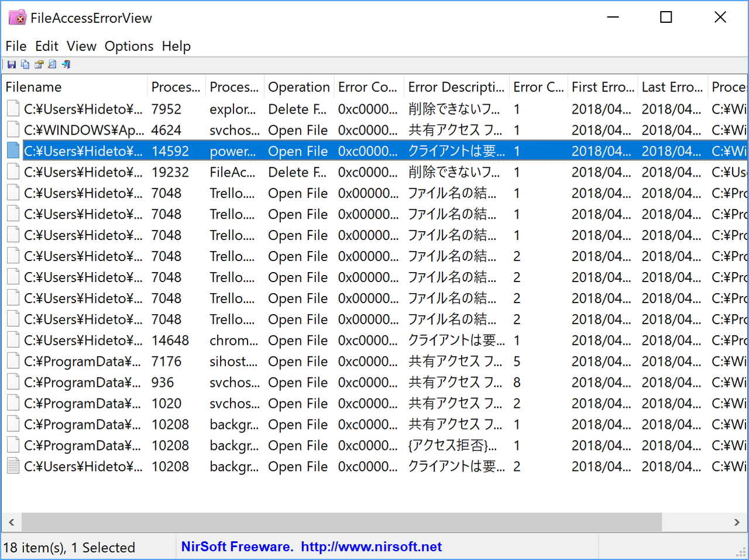This screenshot has height=560, width=749.
Task: Click the Find toolbar icon
Action: (x=52, y=64)
